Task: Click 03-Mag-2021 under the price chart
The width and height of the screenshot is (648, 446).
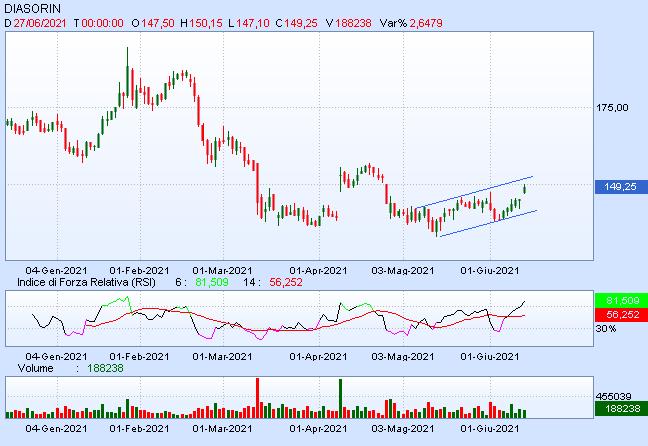Action: pyautogui.click(x=403, y=271)
